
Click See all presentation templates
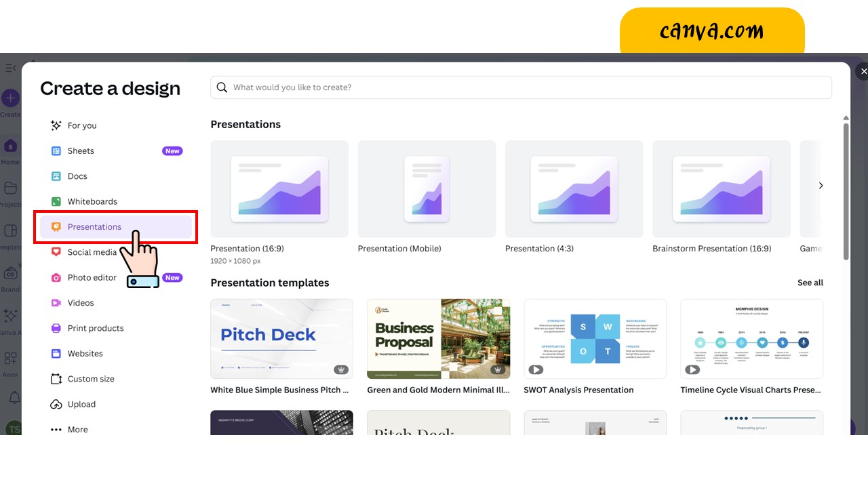pyautogui.click(x=810, y=283)
